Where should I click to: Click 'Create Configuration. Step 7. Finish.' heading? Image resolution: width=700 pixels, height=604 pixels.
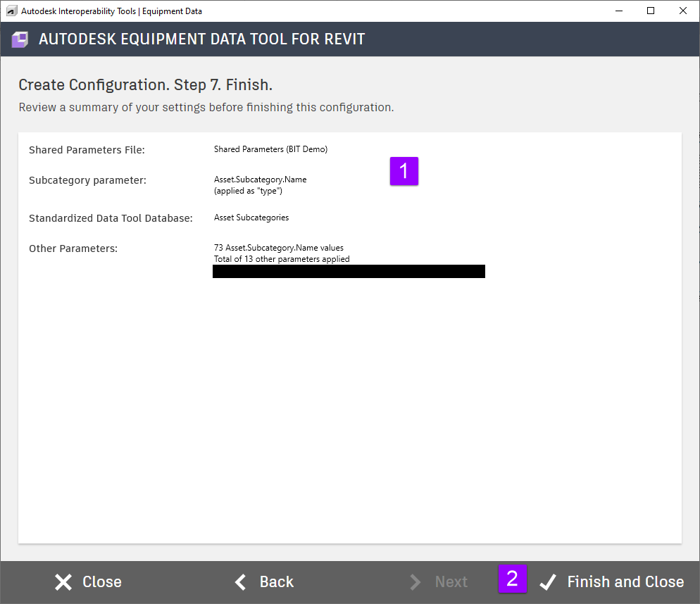click(146, 84)
